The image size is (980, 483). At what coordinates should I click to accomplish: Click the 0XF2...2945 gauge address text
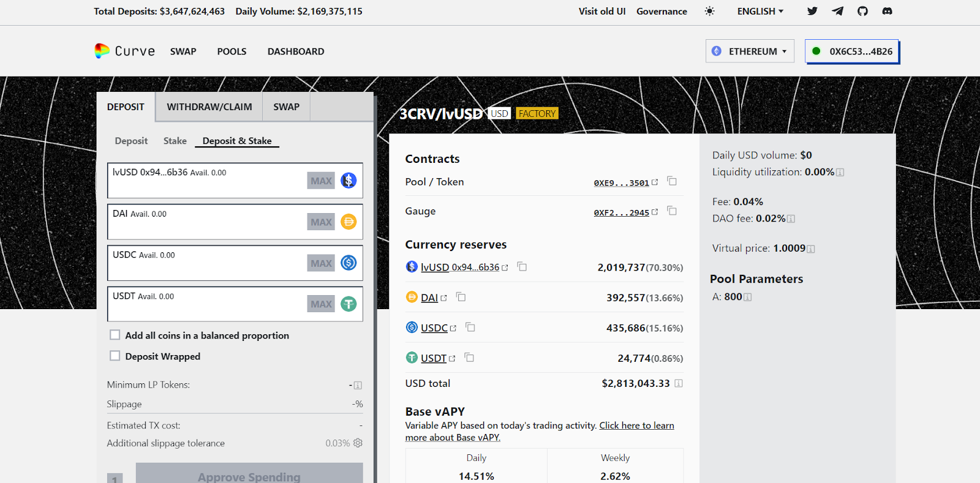[x=621, y=212]
